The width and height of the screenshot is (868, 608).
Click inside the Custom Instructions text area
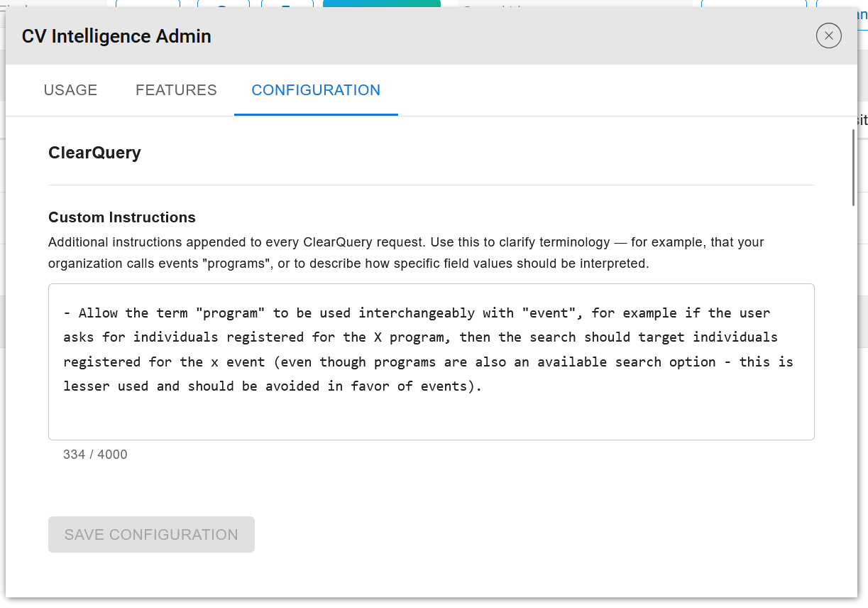pyautogui.click(x=432, y=362)
